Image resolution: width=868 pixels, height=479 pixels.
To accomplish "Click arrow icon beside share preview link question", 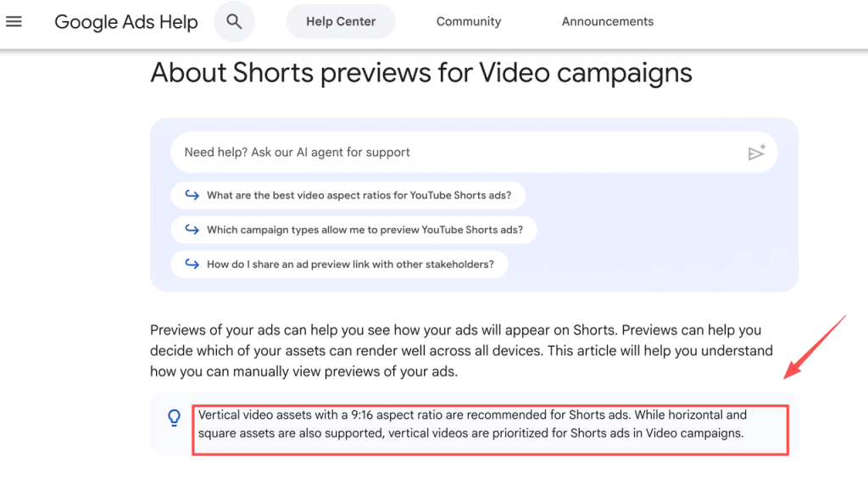I will pyautogui.click(x=192, y=264).
